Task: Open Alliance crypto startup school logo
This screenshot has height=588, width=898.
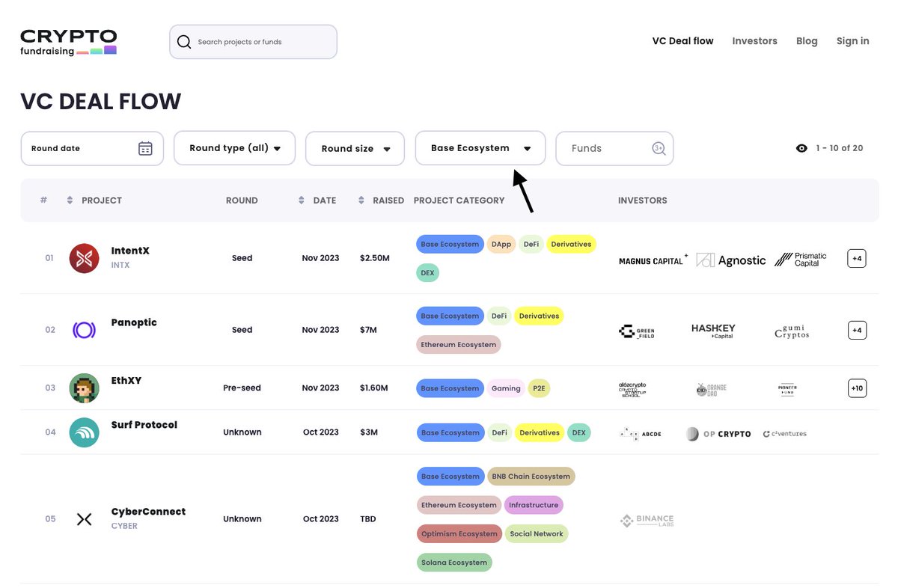Action: click(x=634, y=389)
